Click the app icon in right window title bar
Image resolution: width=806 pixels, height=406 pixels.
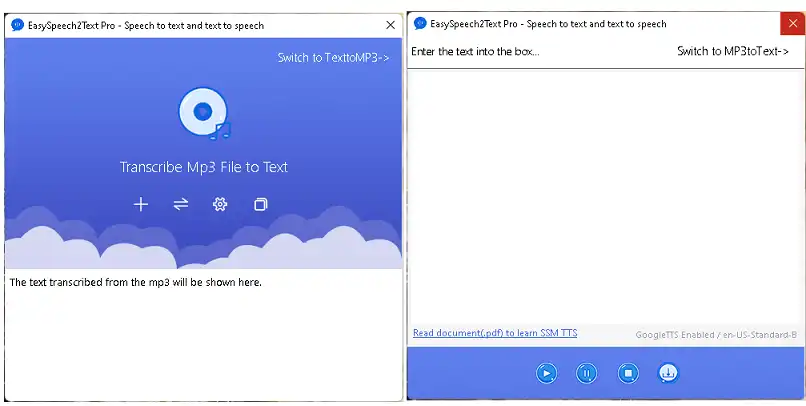[420, 23]
